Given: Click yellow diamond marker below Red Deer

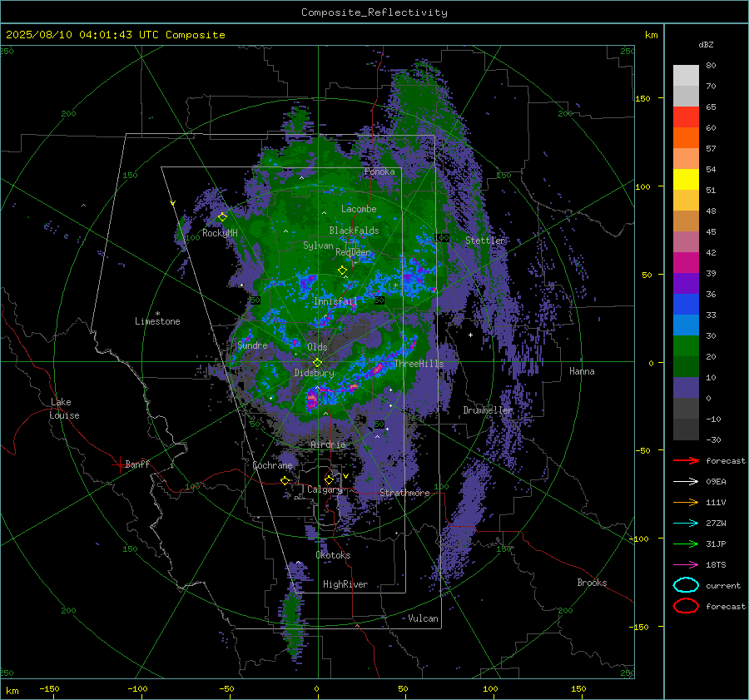Looking at the screenshot, I should click(x=342, y=270).
